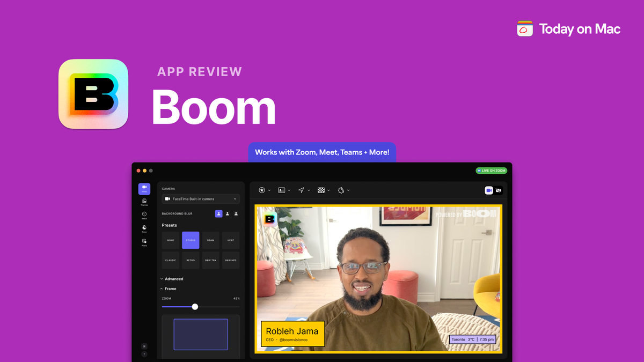Select the second background blur level
The width and height of the screenshot is (644, 362).
[228, 213]
